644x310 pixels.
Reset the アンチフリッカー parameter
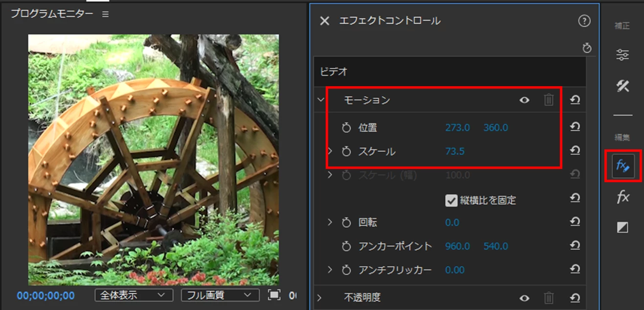[575, 269]
